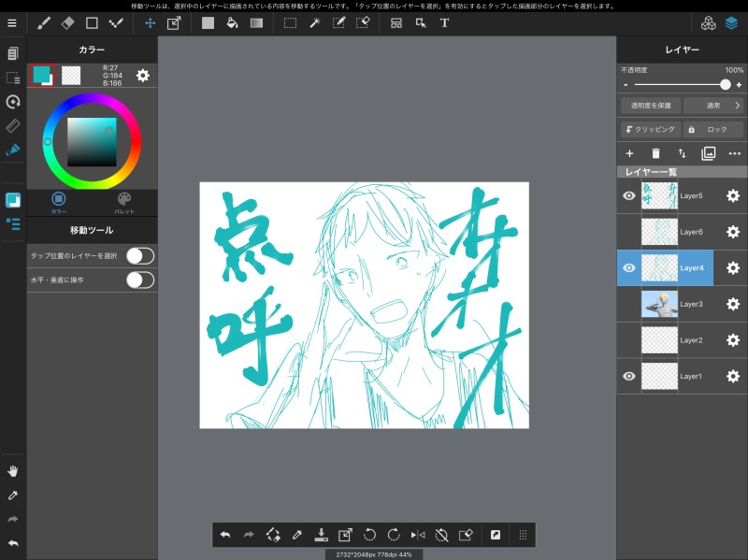Enable クリッピング for layer
The image size is (748, 560).
click(x=651, y=129)
